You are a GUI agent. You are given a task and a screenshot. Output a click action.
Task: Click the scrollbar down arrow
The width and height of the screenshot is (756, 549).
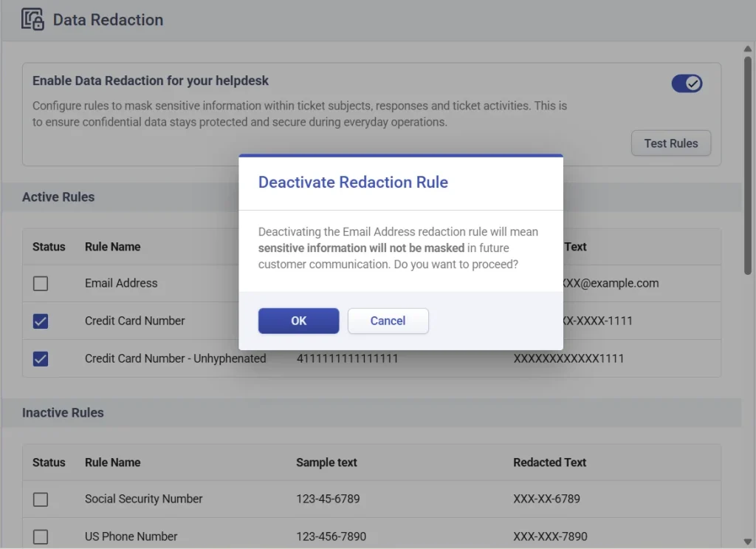(746, 540)
